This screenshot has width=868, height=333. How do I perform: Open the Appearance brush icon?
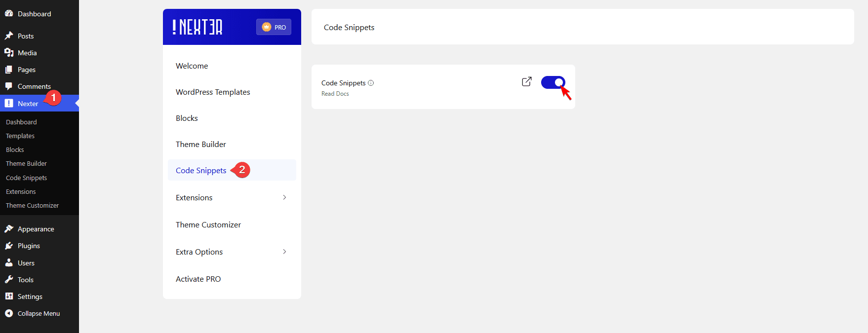click(9, 228)
